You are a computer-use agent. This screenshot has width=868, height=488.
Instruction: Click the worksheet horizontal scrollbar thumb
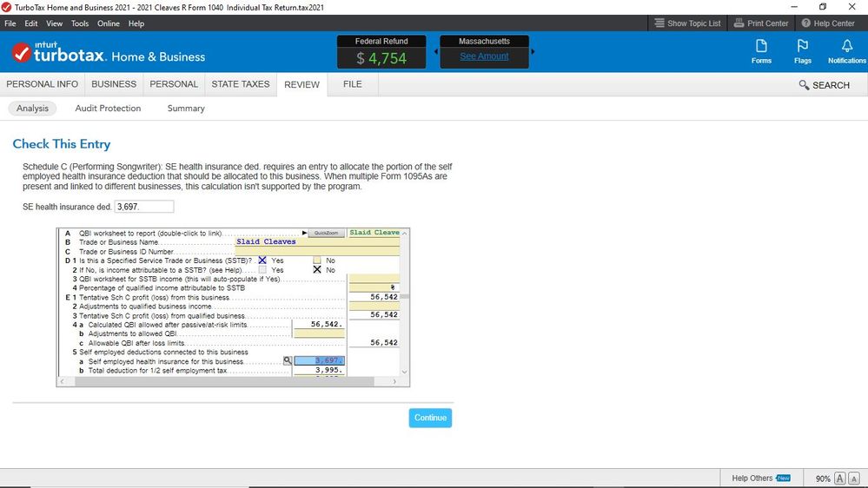[x=224, y=381]
